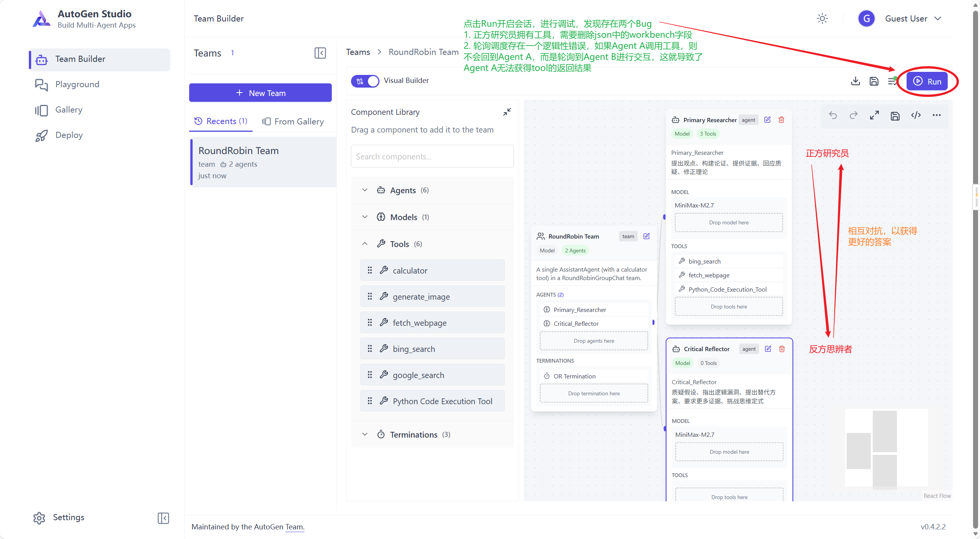Open the JSON code view

click(916, 115)
